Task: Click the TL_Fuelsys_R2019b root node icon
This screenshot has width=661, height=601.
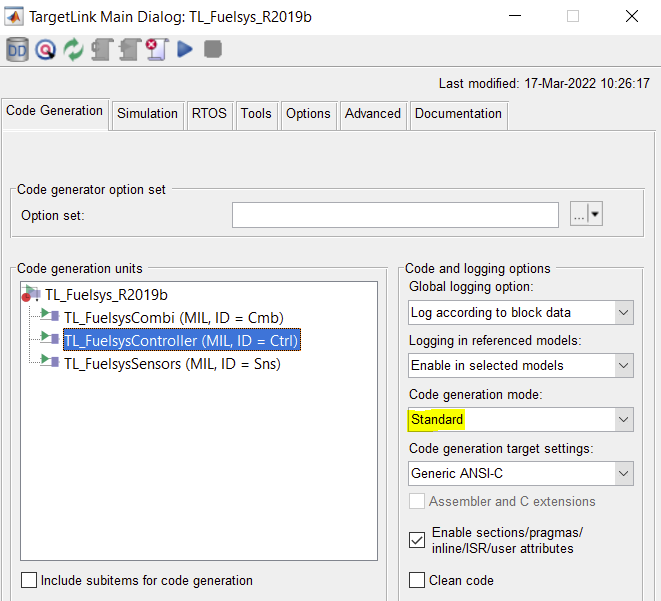Action: (31, 293)
